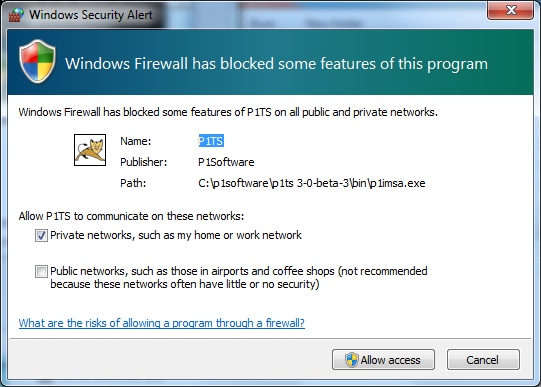541x387 pixels.
Task: Click the Publisher: field label
Action: tap(144, 162)
